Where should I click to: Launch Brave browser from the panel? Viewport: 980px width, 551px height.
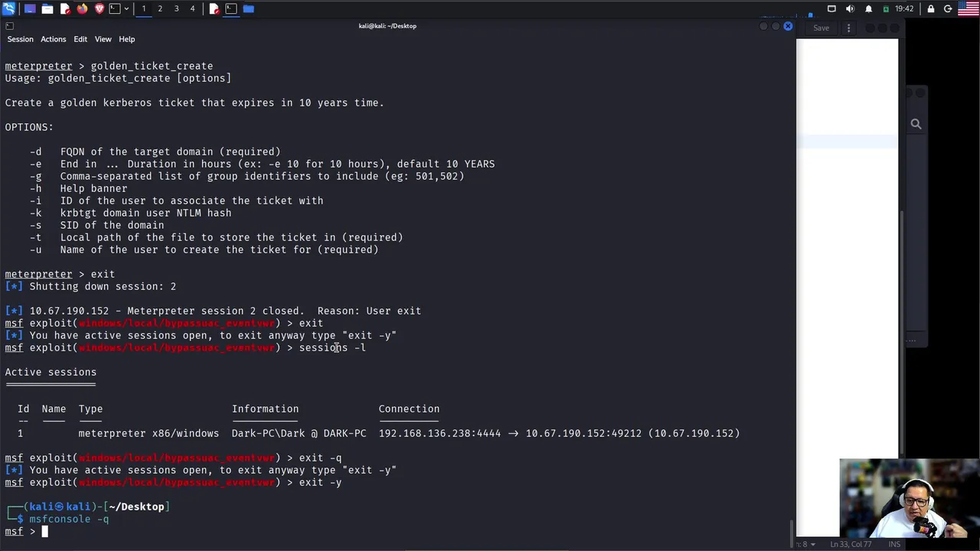[100, 8]
